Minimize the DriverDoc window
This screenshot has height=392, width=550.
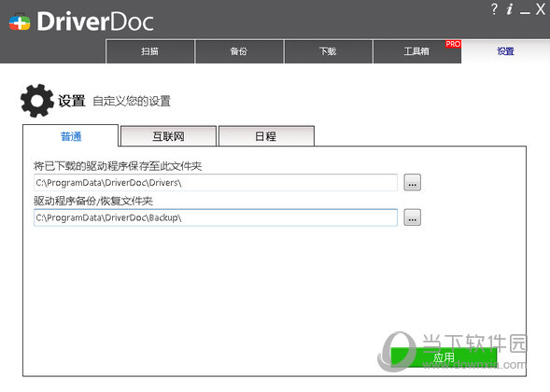(x=525, y=12)
